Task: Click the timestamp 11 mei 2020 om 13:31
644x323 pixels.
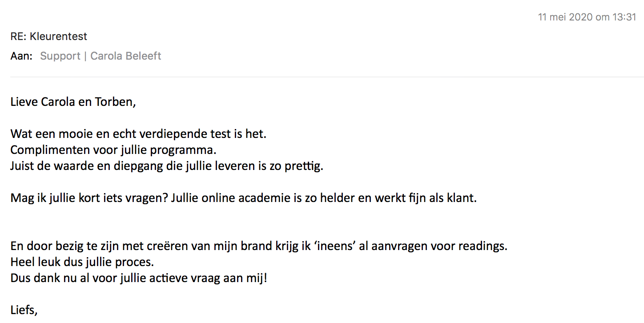Action: tap(587, 17)
